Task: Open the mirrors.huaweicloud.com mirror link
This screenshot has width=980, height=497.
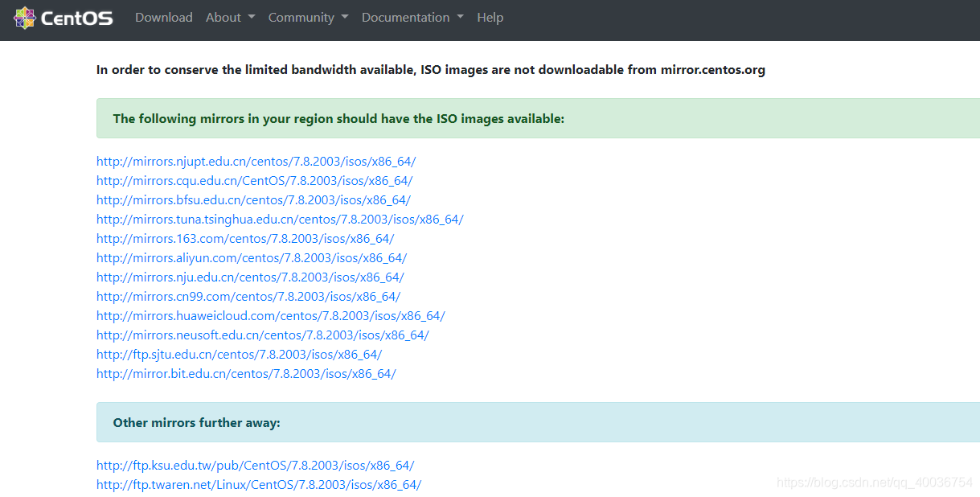Action: pos(271,316)
